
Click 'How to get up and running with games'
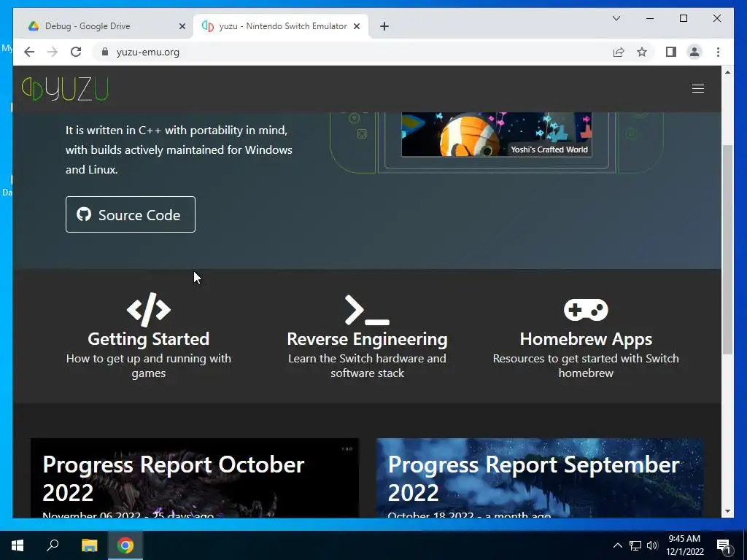[x=149, y=366]
